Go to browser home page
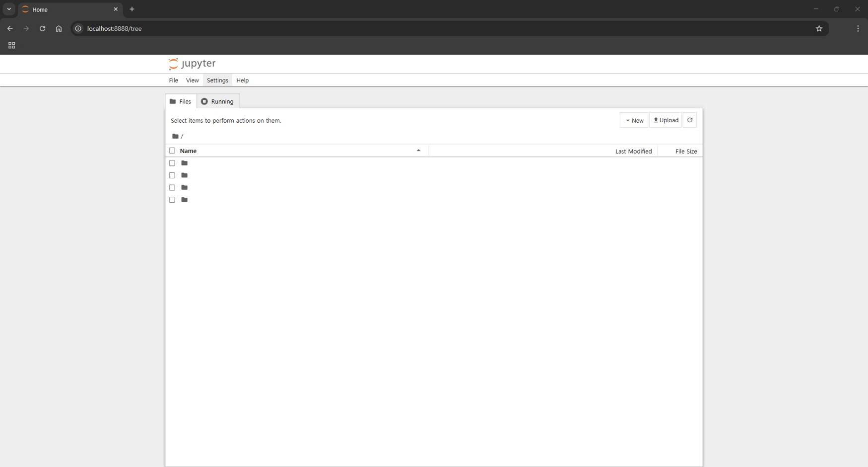Screen dimensions: 868x467 (59, 29)
